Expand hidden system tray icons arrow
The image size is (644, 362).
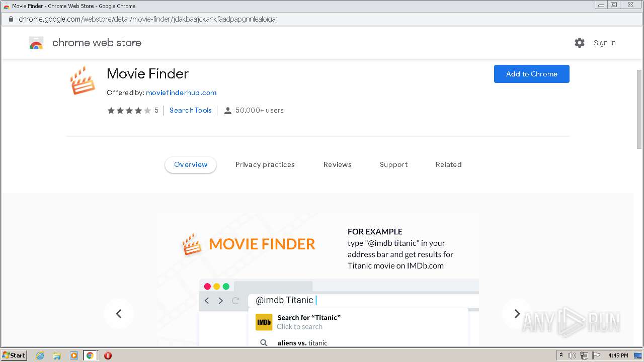561,355
